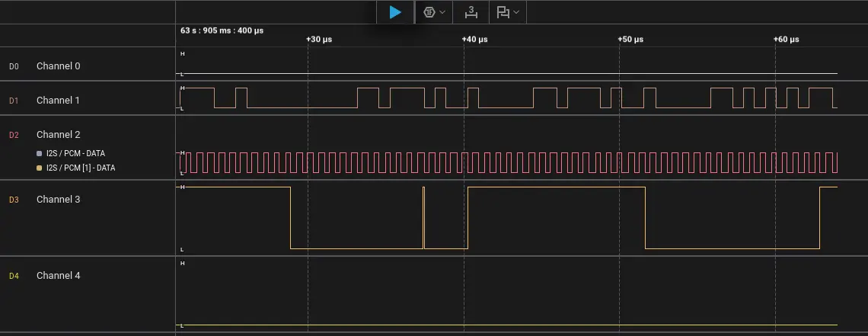Start capture with the blue play button
This screenshot has height=336, width=868.
395,12
